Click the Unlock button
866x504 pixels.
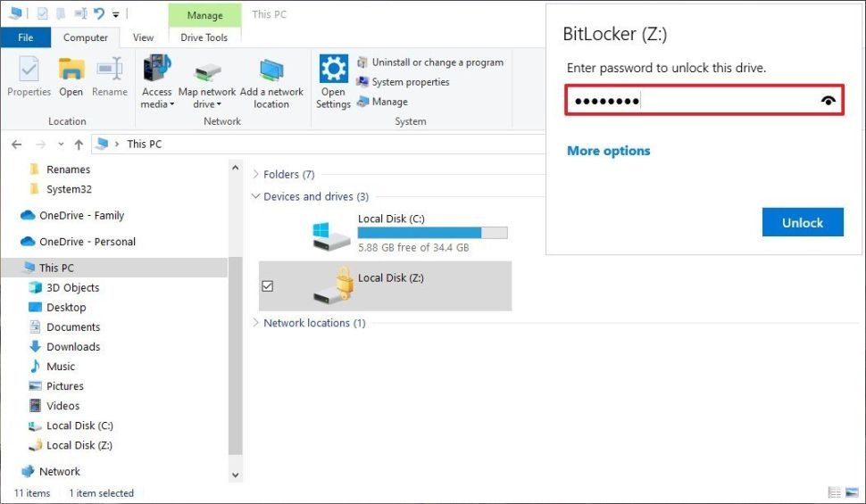[x=803, y=222]
